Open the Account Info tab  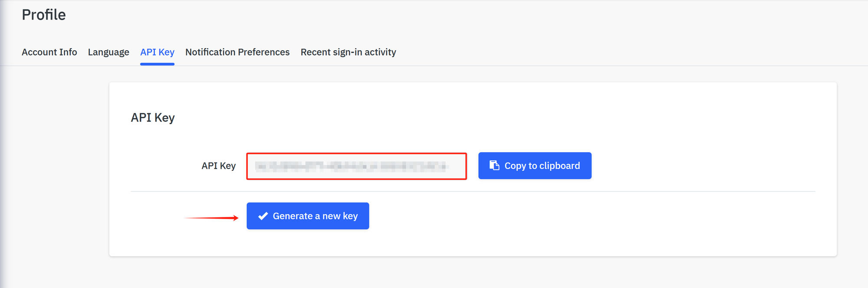49,52
